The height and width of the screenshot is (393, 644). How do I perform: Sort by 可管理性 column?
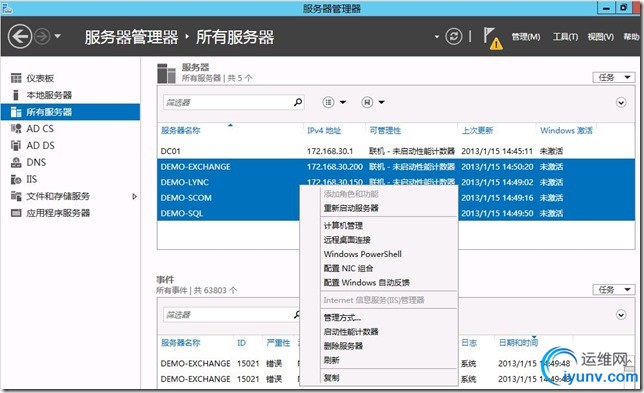385,131
